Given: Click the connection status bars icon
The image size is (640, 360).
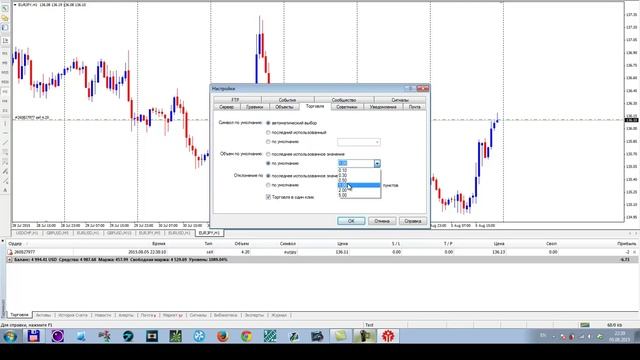Looking at the screenshot, I should tap(585, 325).
